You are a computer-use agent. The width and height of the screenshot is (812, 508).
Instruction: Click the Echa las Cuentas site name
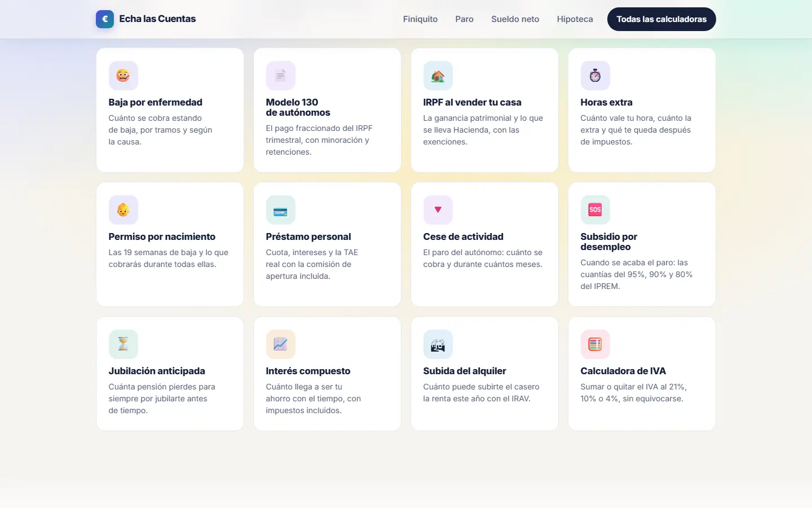coord(157,19)
